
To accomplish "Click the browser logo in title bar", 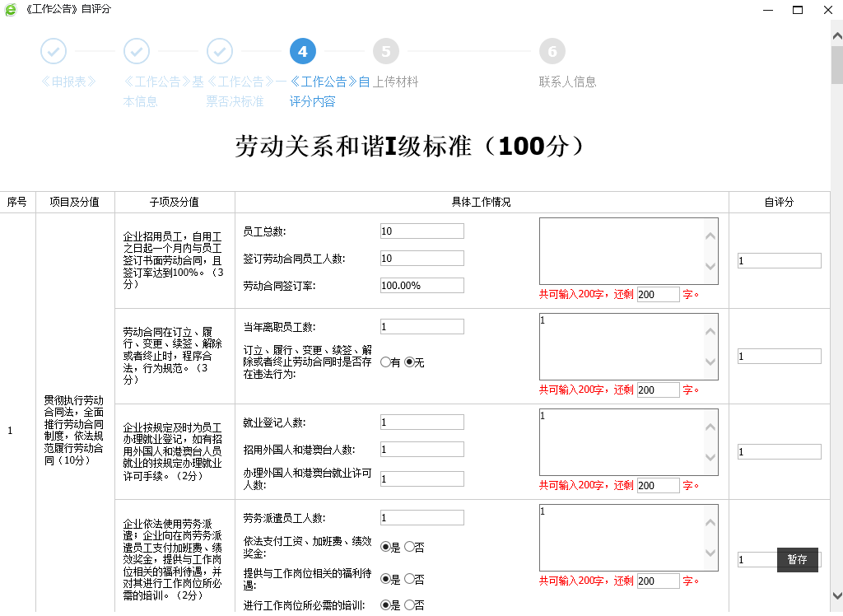I will [x=10, y=9].
